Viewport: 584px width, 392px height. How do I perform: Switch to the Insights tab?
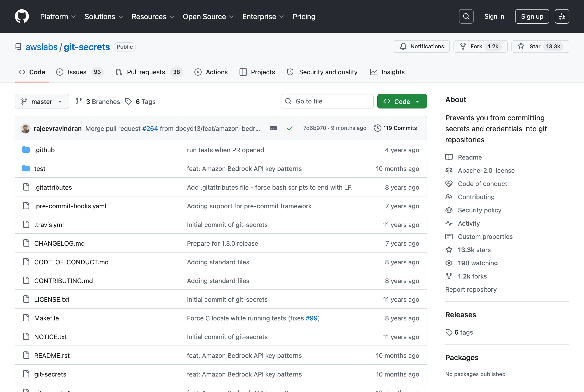pyautogui.click(x=387, y=72)
